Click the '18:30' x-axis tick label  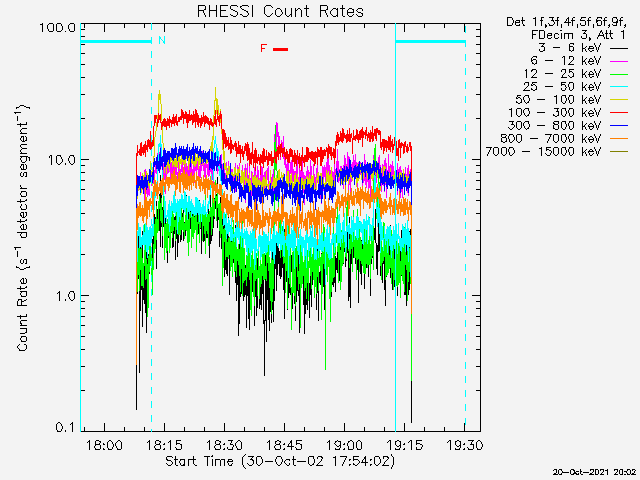point(224,445)
